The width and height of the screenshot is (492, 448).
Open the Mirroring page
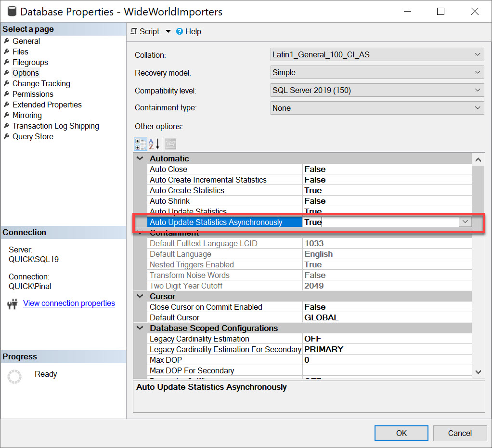click(x=27, y=115)
